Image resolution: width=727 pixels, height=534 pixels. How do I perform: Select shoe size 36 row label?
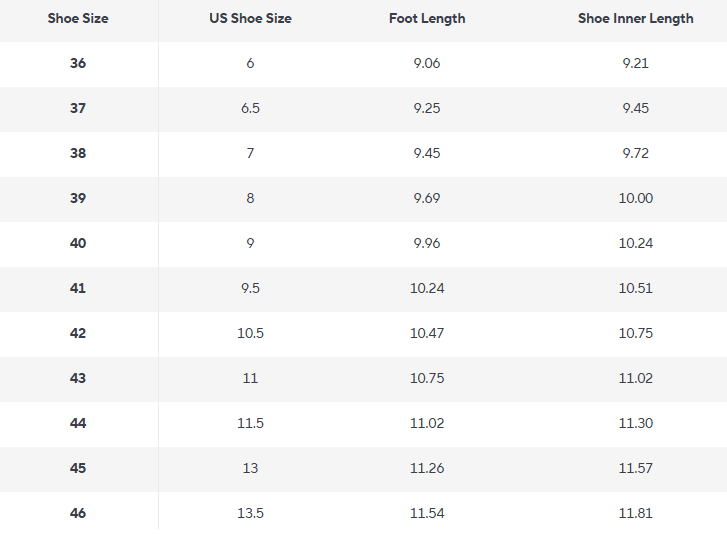(x=78, y=63)
